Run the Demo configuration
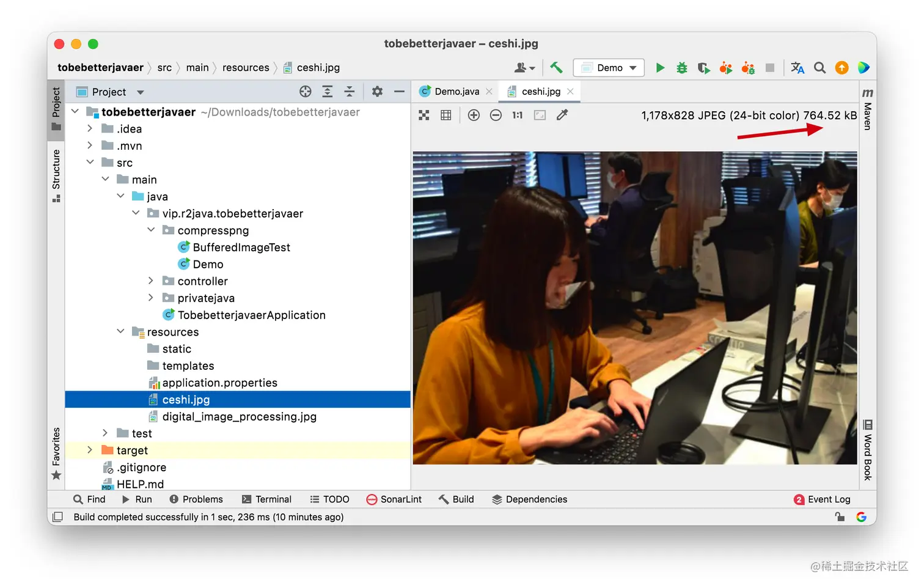The image size is (924, 588). click(x=660, y=68)
